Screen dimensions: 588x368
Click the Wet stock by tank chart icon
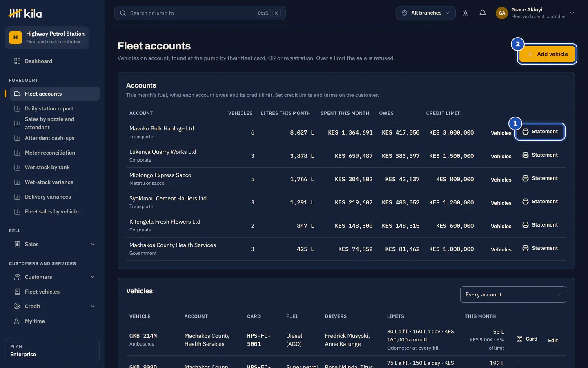pyautogui.click(x=17, y=168)
